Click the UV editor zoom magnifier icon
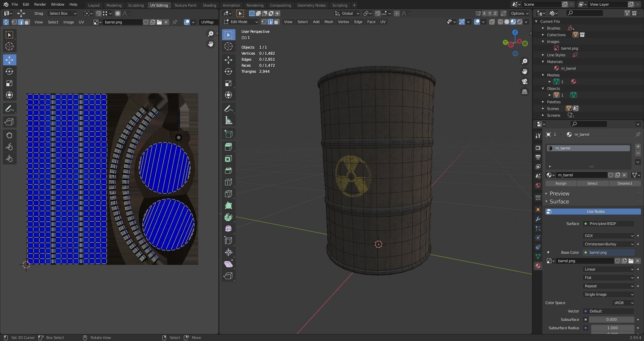644x341 pixels. click(x=211, y=34)
